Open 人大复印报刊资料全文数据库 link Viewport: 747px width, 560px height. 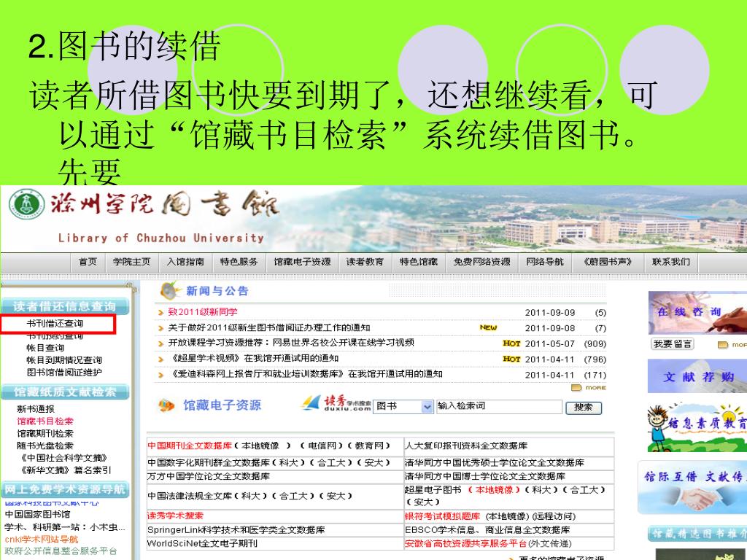[x=466, y=446]
